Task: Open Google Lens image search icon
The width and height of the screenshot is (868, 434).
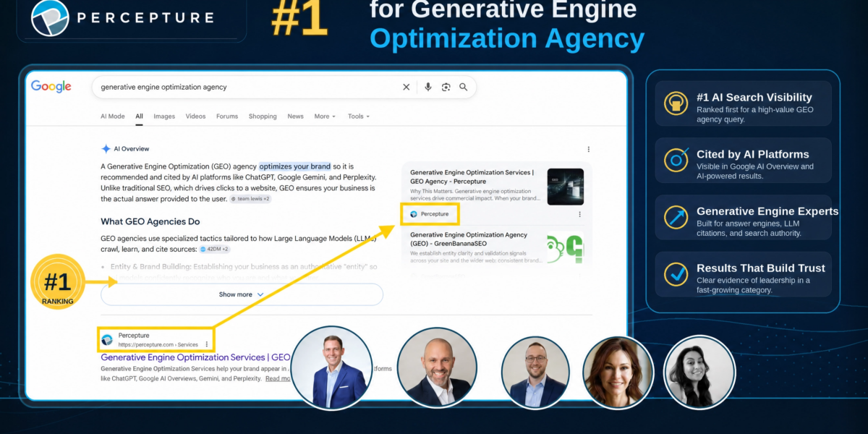Action: coord(446,87)
